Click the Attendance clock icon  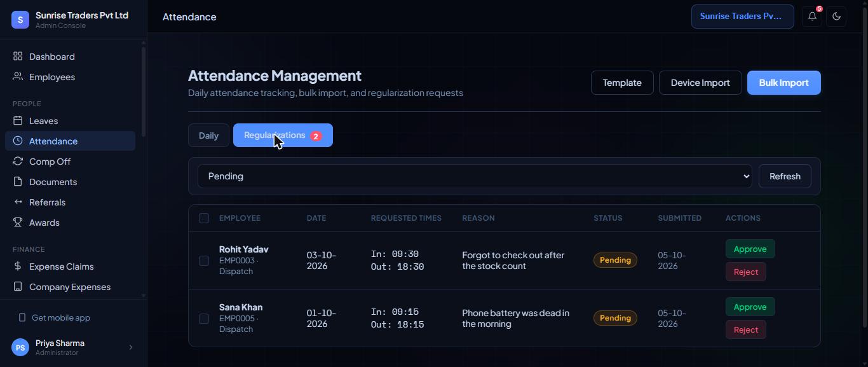(x=18, y=141)
